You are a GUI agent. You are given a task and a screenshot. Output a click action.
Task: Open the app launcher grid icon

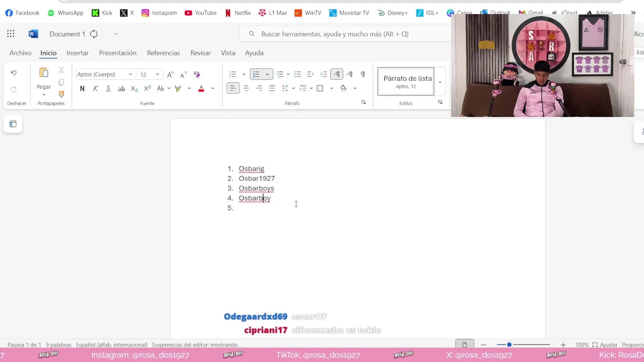click(11, 34)
